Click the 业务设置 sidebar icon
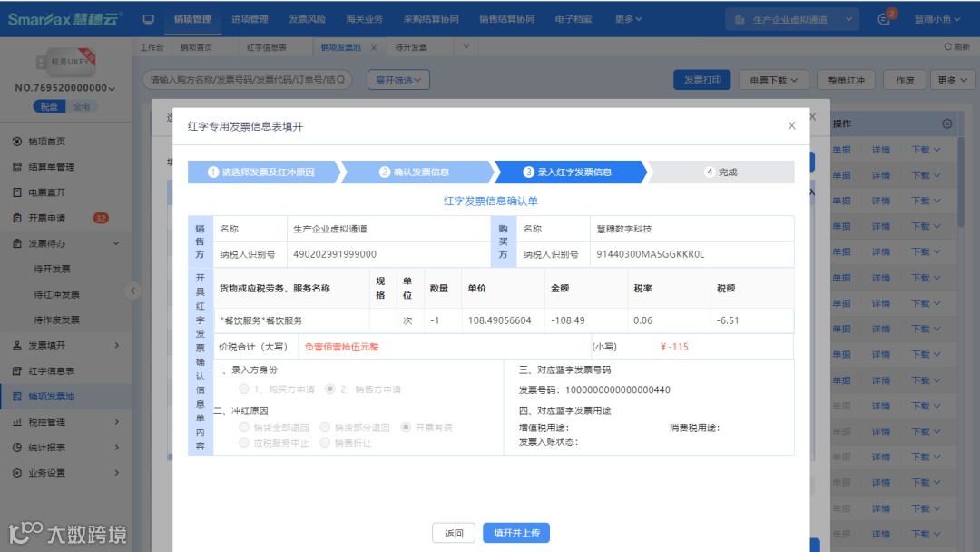 17,473
